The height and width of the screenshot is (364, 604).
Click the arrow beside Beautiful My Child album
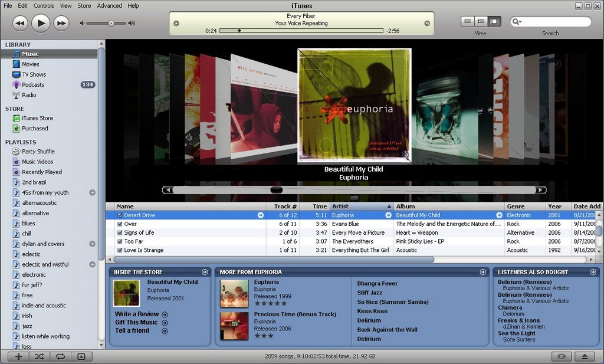pyautogui.click(x=499, y=215)
